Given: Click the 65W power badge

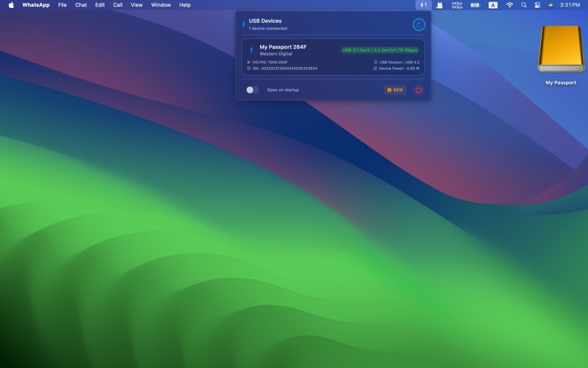Looking at the screenshot, I should click(395, 90).
